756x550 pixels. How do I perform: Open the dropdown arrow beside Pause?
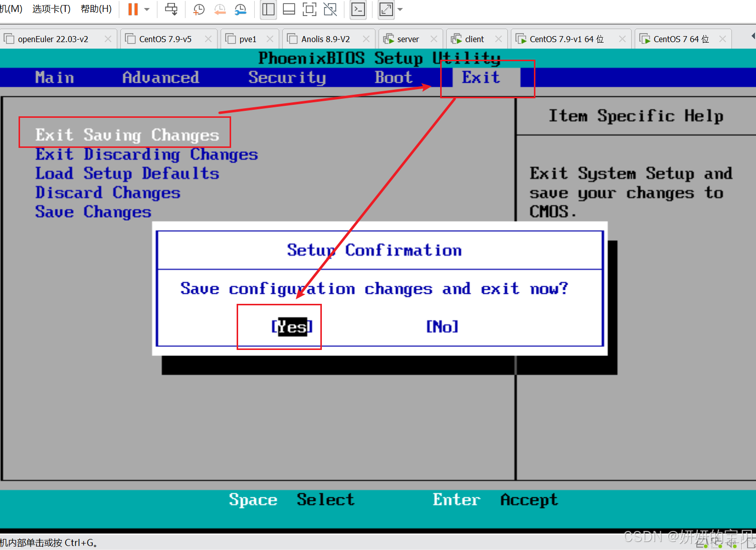coord(147,10)
